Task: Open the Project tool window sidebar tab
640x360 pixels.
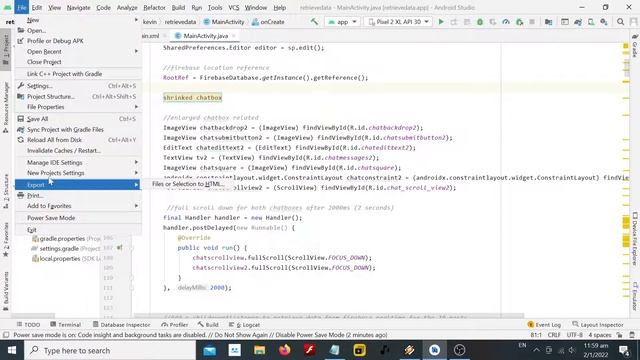Action: [x=5, y=50]
